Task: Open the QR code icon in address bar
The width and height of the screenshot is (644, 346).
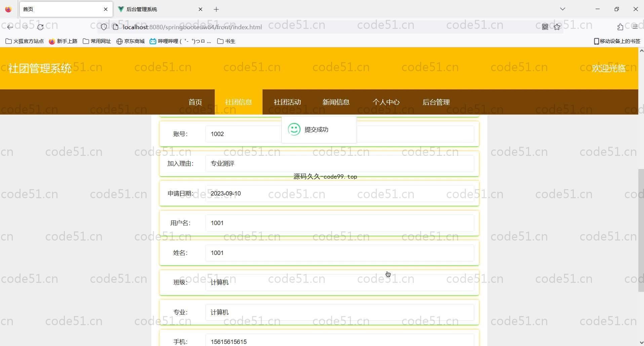Action: tap(545, 27)
